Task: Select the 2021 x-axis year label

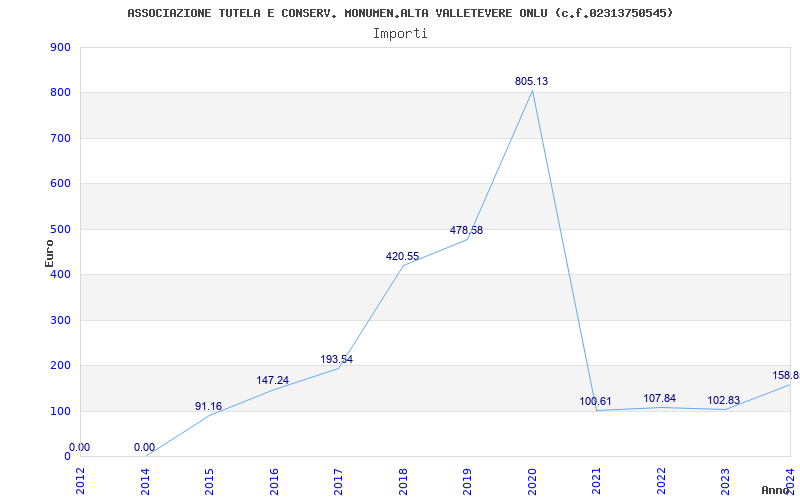Action: pos(596,482)
